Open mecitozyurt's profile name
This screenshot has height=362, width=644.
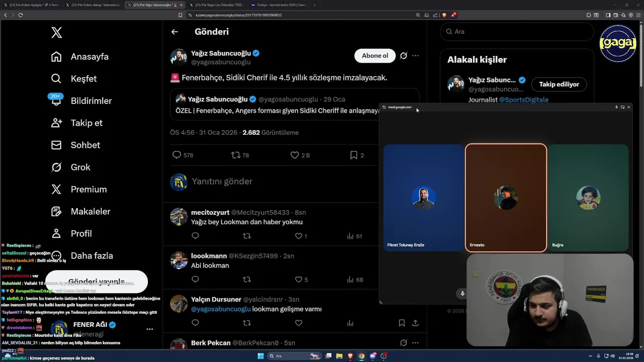210,213
